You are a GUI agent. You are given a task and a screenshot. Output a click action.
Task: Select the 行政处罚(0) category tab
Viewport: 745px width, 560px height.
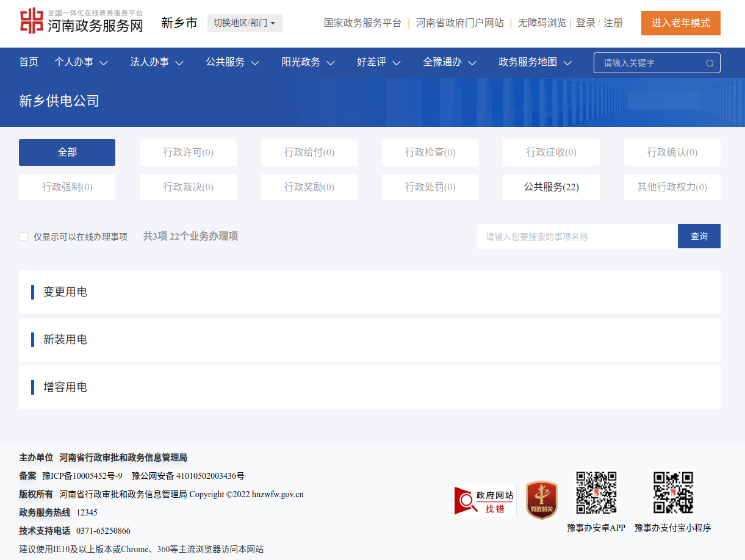tap(430, 187)
